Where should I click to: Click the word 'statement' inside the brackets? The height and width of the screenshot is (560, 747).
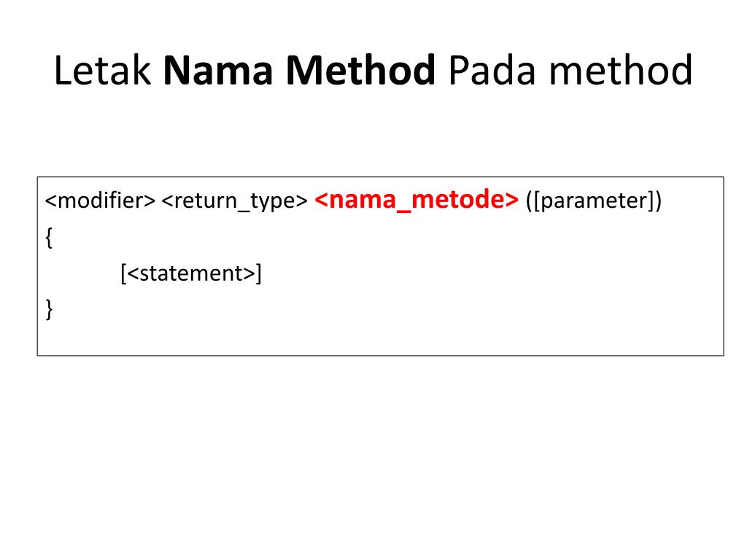tap(192, 274)
